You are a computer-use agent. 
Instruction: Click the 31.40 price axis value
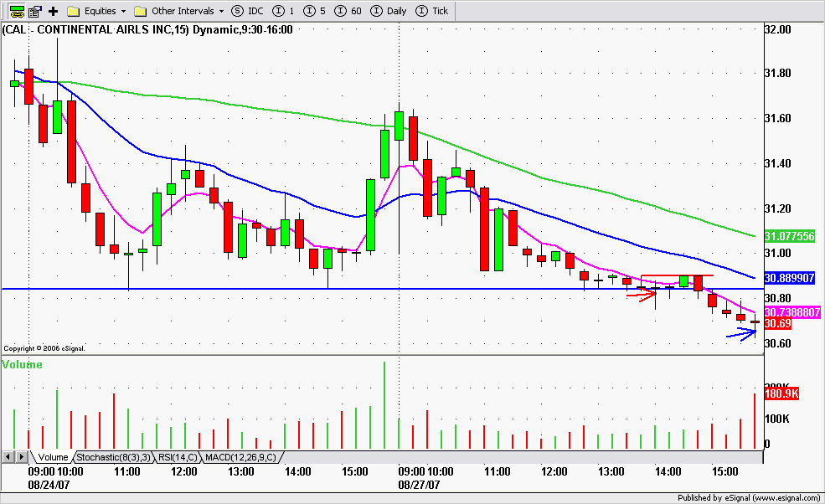tap(777, 163)
